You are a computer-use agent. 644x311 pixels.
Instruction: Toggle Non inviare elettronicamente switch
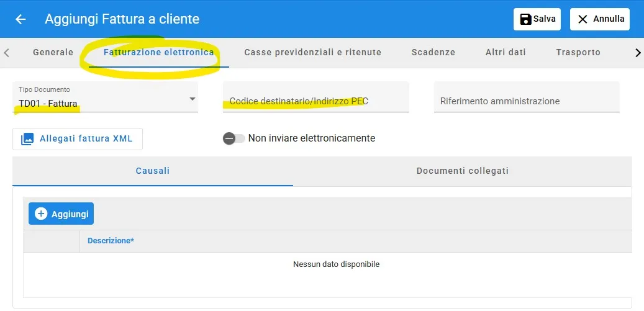(234, 138)
